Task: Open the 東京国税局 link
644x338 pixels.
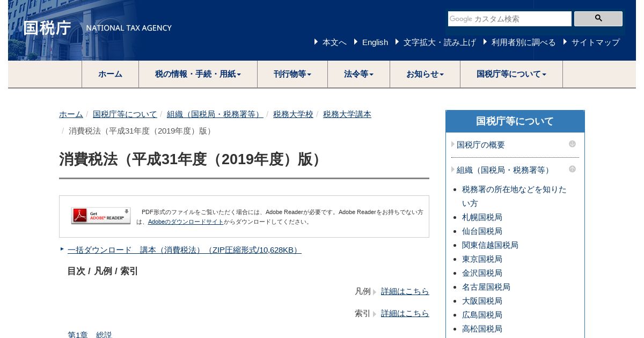Action: [x=482, y=259]
